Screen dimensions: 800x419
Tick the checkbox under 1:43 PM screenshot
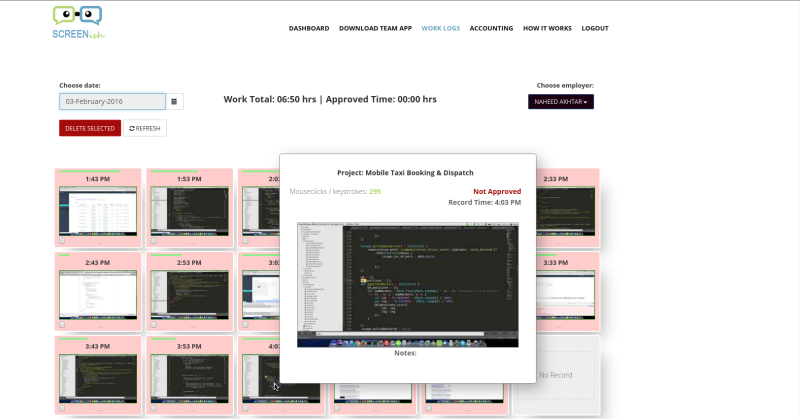[x=62, y=241]
